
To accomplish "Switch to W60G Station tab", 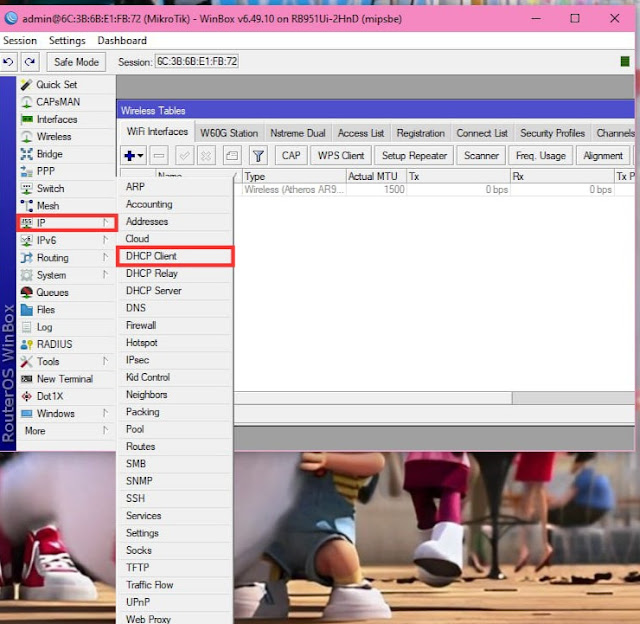I will point(229,133).
